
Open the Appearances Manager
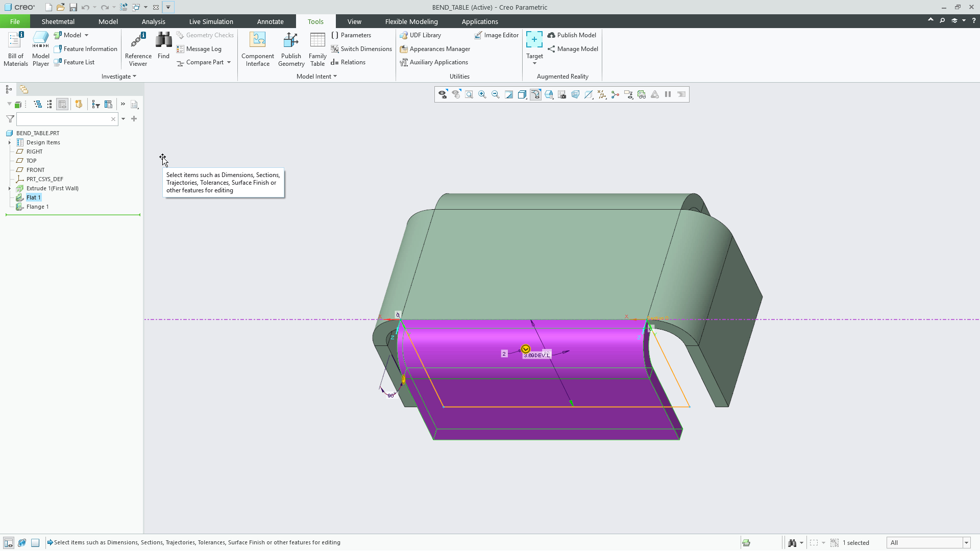coord(435,49)
